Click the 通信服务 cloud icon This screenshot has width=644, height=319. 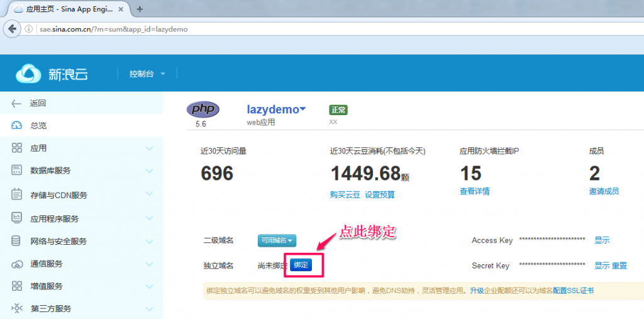tap(17, 264)
